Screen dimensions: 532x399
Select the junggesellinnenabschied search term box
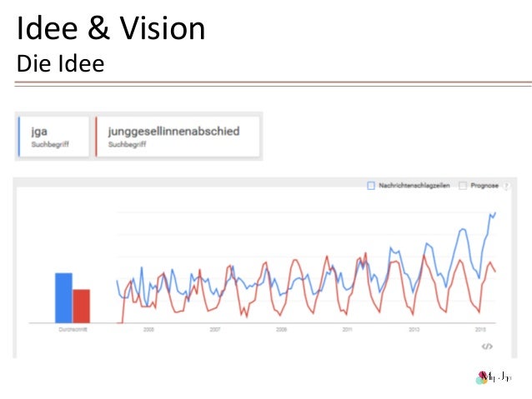[178, 137]
